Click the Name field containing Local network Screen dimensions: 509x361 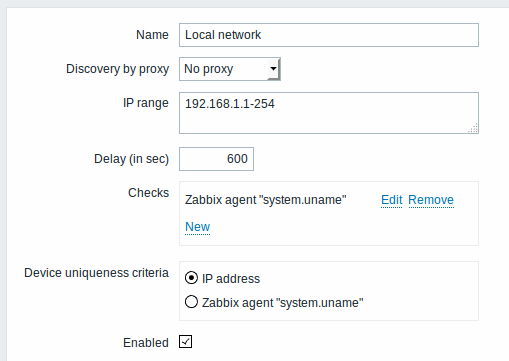click(329, 35)
